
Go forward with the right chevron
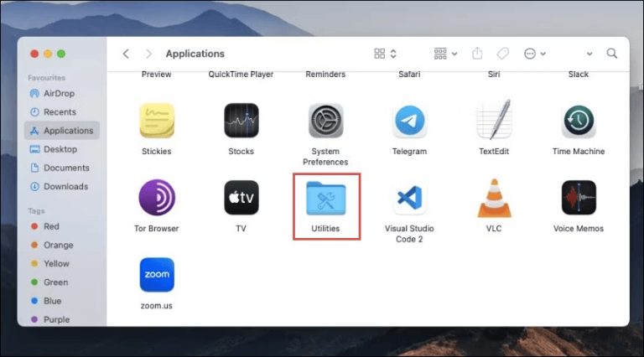(x=148, y=54)
